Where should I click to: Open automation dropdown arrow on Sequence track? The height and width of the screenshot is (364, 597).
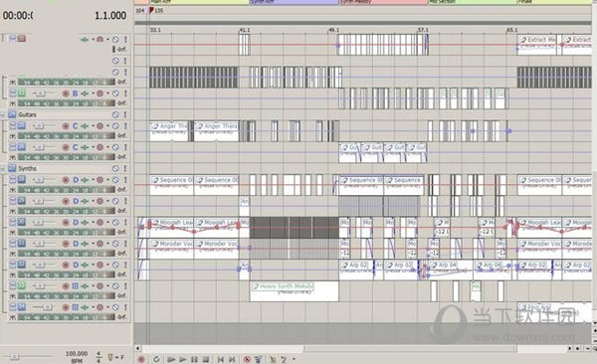coord(107,180)
